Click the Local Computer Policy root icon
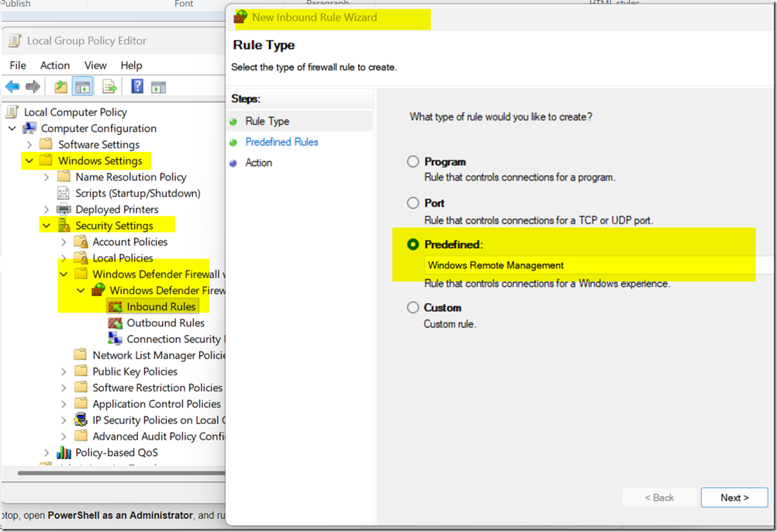The width and height of the screenshot is (777, 532). (x=12, y=112)
